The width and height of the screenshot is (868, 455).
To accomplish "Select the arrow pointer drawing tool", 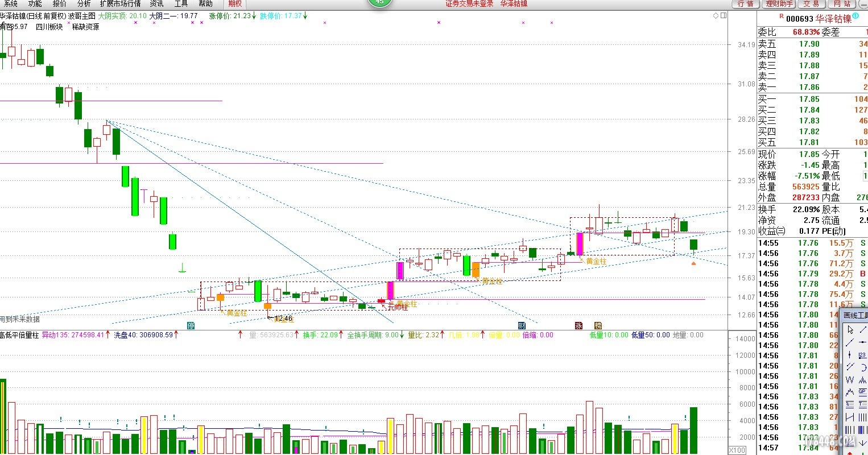I will click(850, 330).
